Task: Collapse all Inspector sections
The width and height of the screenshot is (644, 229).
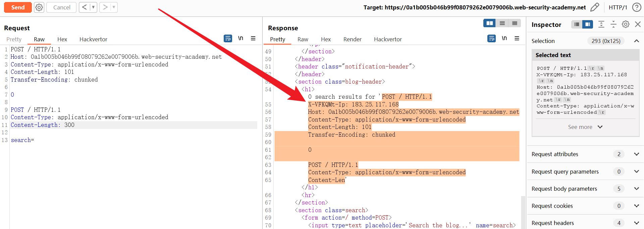Action: 613,24
